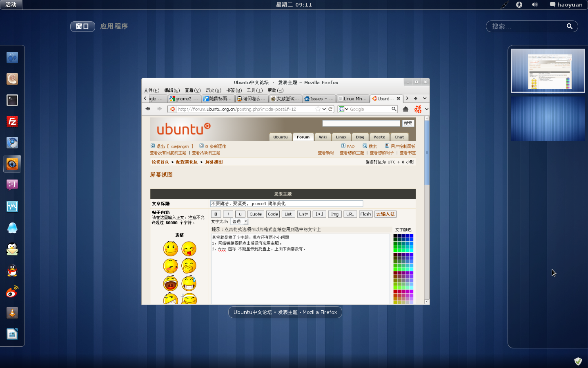
Task: Bookmark page with star in URL bar
Action: (x=318, y=109)
